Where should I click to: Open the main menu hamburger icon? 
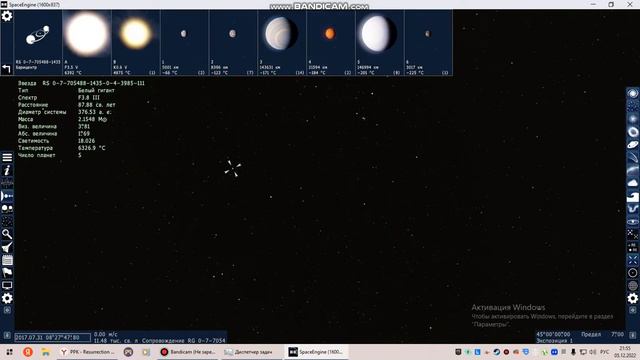click(x=7, y=158)
